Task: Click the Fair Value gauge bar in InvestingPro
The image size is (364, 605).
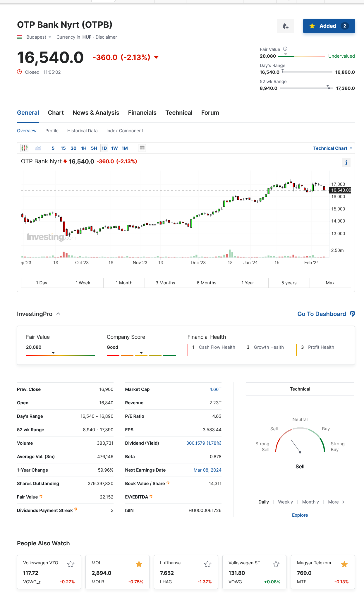Action: click(x=60, y=355)
